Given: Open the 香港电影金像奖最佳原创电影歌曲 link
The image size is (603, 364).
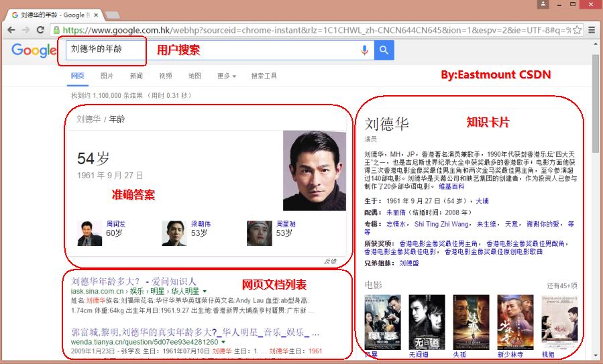Looking at the screenshot, I should tap(494, 252).
